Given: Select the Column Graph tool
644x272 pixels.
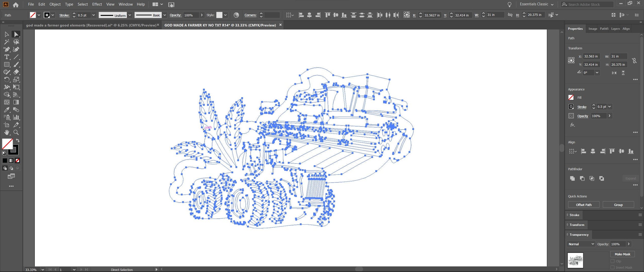Looking at the screenshot, I should click(16, 117).
